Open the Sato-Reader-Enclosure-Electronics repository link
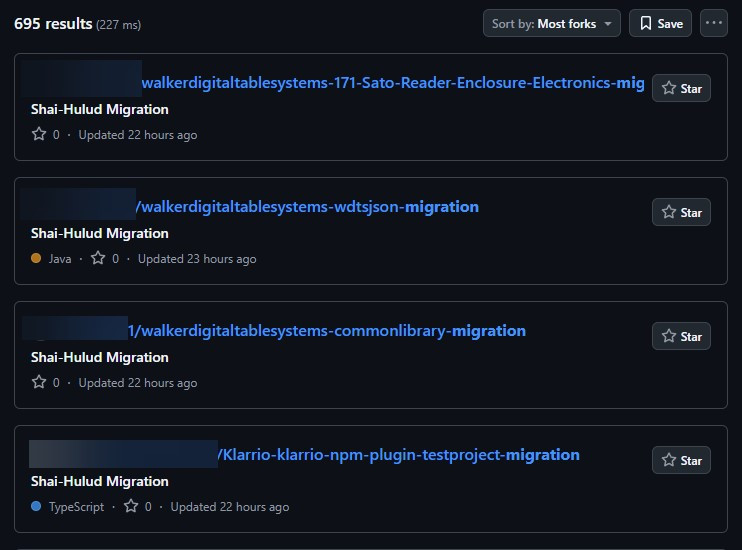 point(392,83)
